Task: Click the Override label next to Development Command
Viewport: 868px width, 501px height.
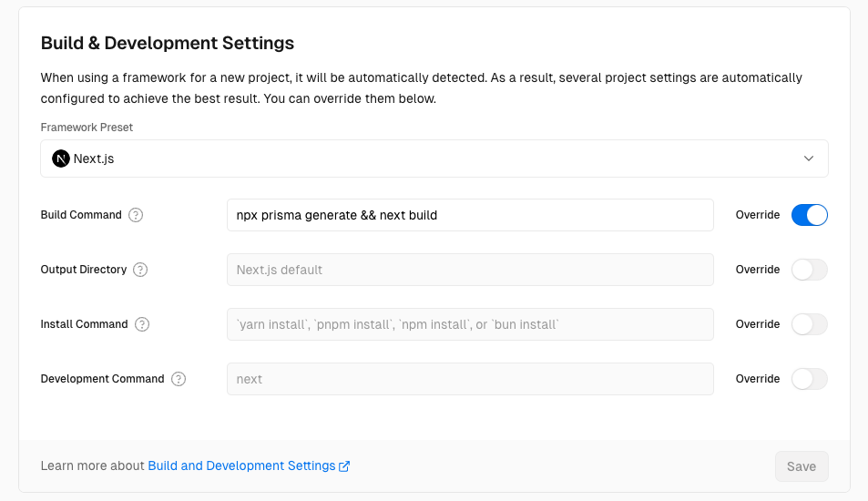Action: pos(757,379)
